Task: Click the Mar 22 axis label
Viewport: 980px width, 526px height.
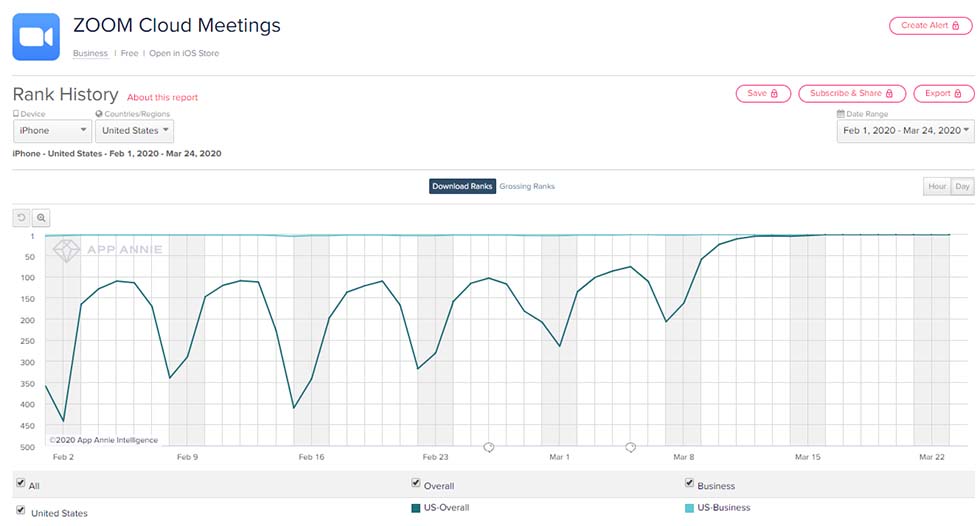Action: pos(932,457)
